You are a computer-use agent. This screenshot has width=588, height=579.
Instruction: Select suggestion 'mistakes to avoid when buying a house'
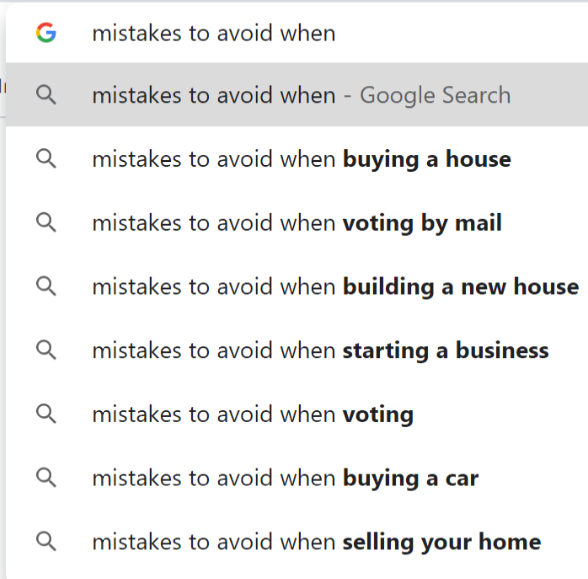(297, 159)
